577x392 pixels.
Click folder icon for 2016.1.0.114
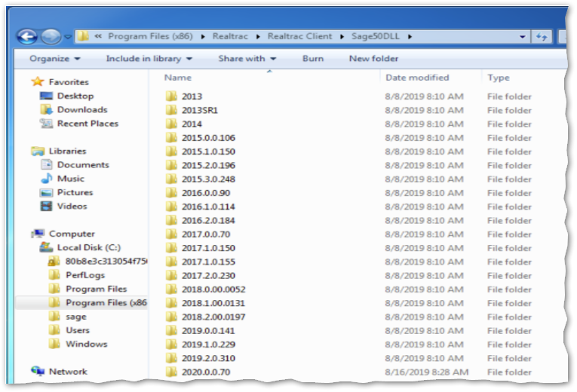[171, 207]
